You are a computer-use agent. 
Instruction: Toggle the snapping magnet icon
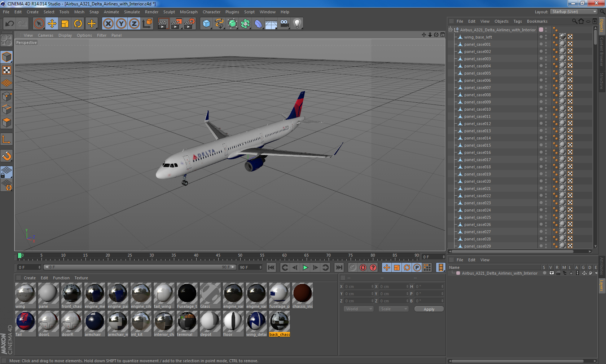pos(6,156)
